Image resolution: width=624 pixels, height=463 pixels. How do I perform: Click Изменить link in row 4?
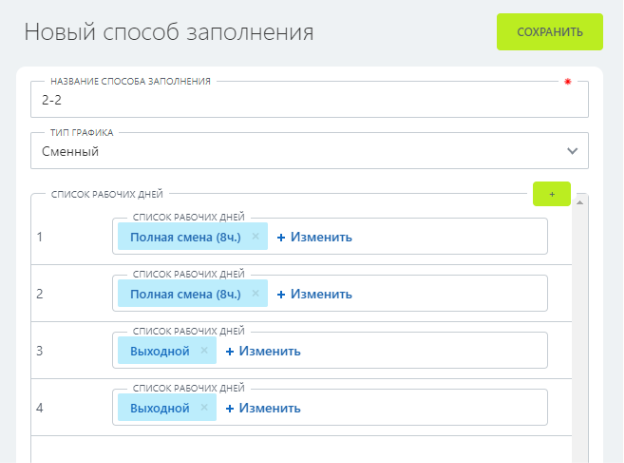coord(263,408)
